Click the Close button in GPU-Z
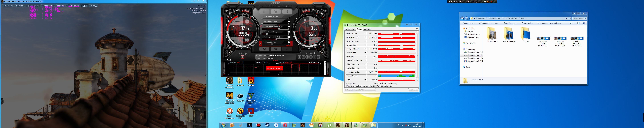Image resolution: width=644 pixels, height=128 pixels. pyautogui.click(x=413, y=90)
